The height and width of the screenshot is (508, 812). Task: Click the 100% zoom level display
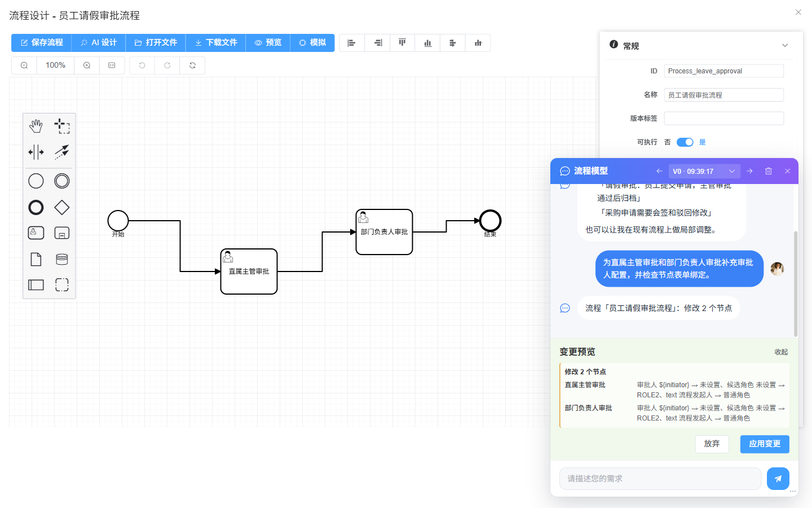coord(55,65)
